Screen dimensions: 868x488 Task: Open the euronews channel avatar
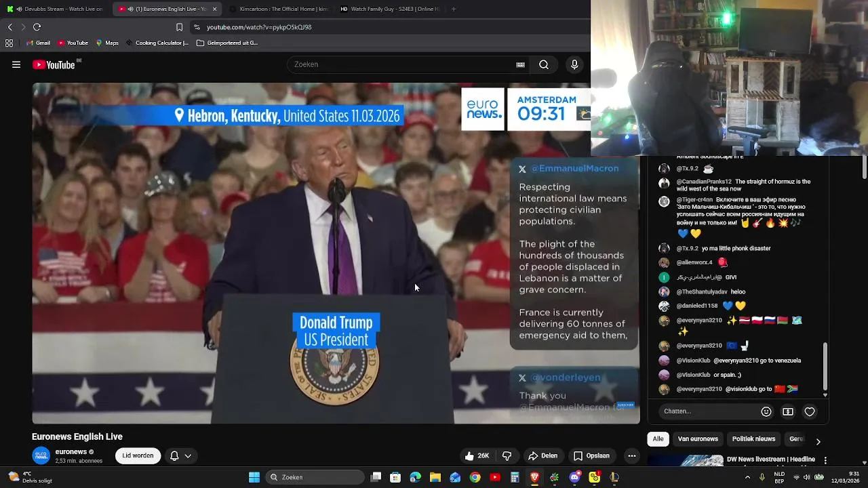(41, 455)
